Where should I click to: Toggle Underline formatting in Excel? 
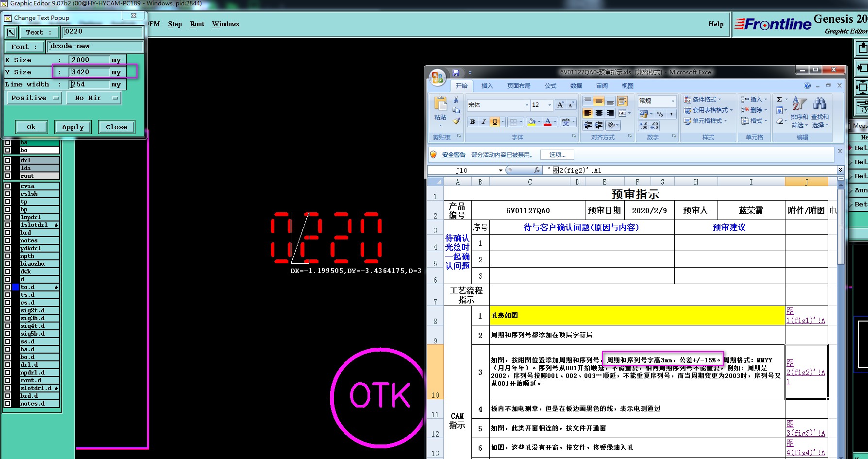[x=495, y=122]
